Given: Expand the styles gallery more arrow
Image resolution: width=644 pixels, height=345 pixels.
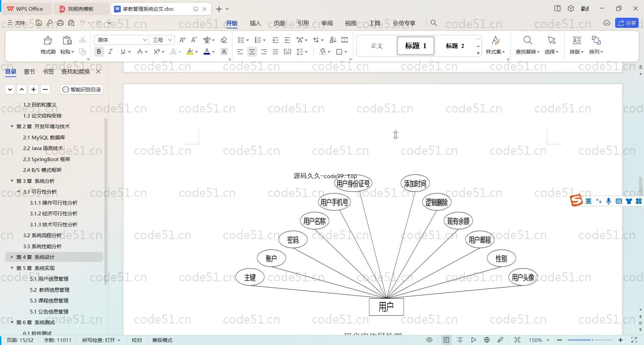Looking at the screenshot, I should pyautogui.click(x=478, y=53).
